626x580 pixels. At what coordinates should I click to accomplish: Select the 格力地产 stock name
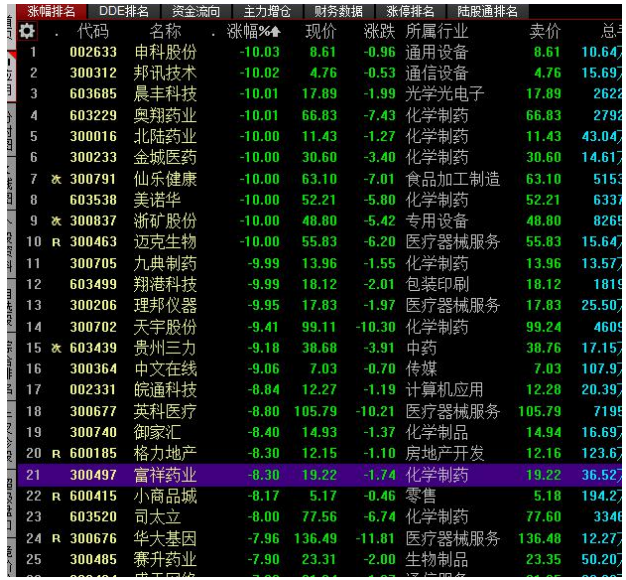[165, 453]
